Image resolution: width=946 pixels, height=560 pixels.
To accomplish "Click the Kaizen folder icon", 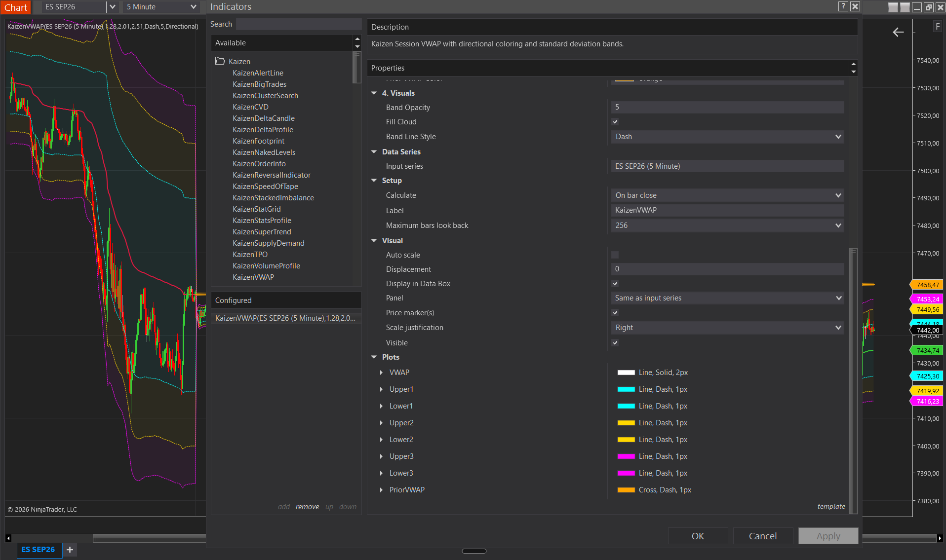I will point(220,61).
